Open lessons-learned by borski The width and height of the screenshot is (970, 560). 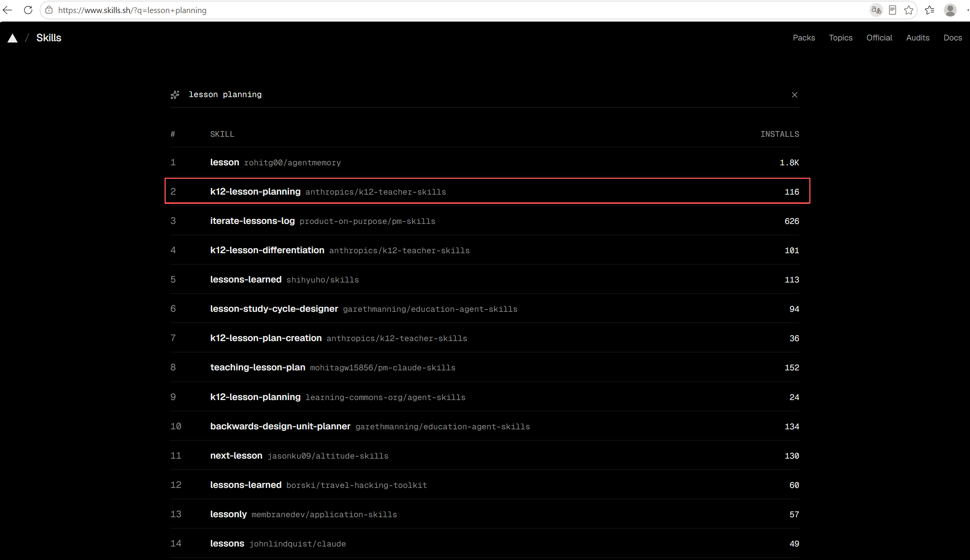[484, 485]
